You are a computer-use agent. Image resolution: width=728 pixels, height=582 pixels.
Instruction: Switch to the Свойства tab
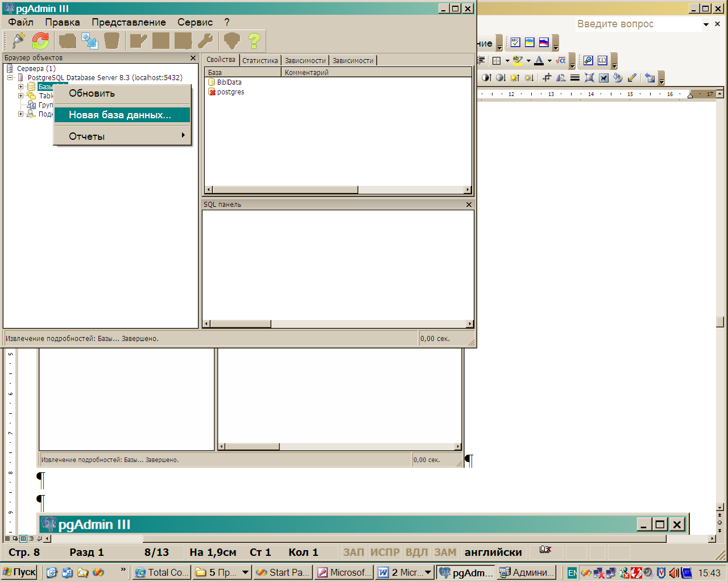click(x=221, y=60)
